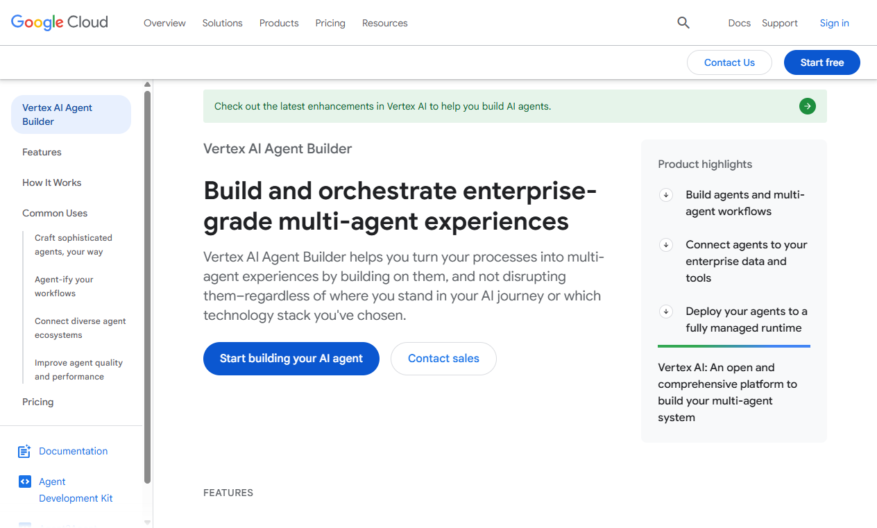Image resolution: width=877 pixels, height=528 pixels.
Task: Open the Documentation link in sidebar
Action: coord(73,451)
